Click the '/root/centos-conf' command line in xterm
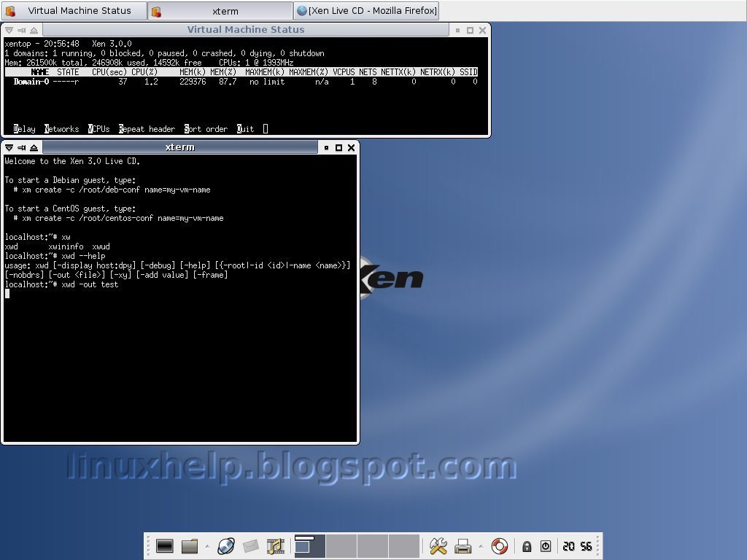 point(118,218)
